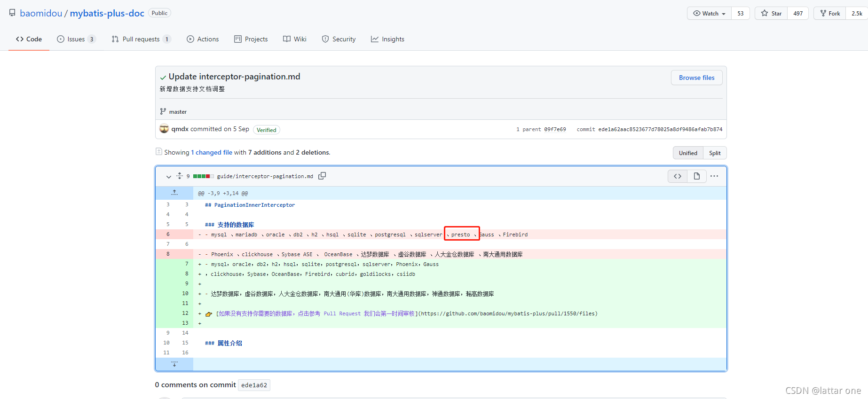Collapse the interceptor-pagination.md file diff
The image size is (868, 399).
coord(168,177)
